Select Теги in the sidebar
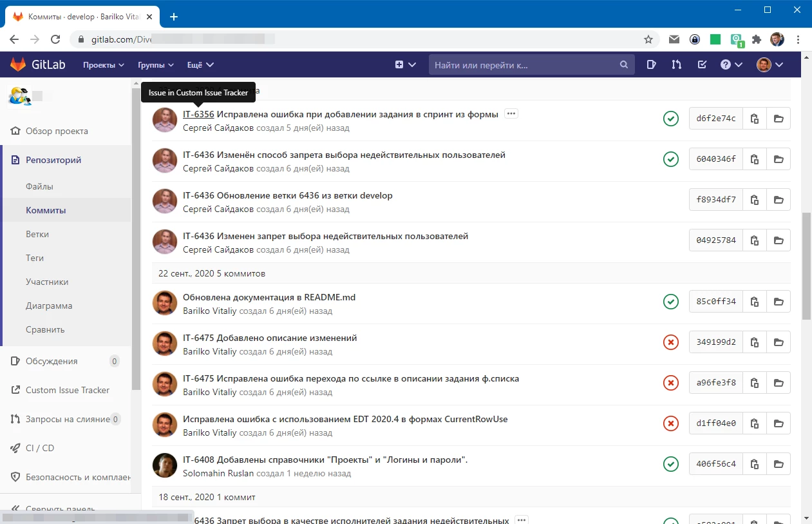This screenshot has height=524, width=812. [x=35, y=258]
